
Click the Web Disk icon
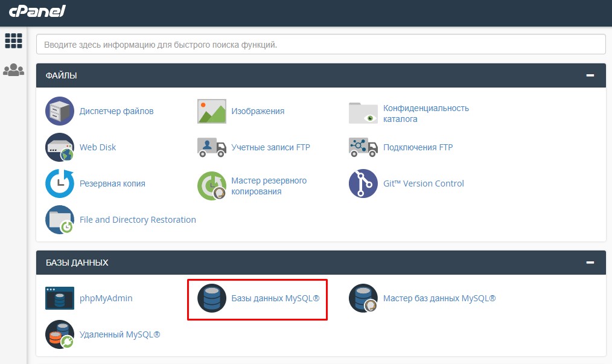(60, 147)
